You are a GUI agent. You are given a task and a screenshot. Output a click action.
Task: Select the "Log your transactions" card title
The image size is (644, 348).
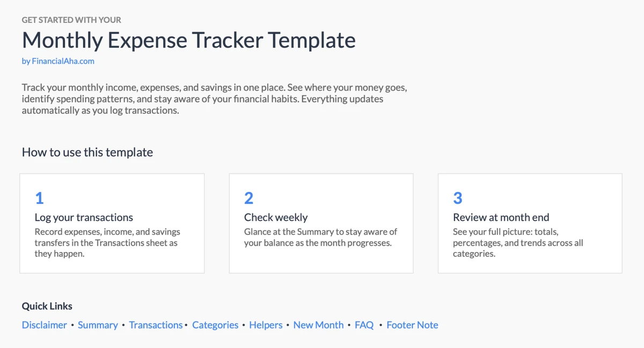pyautogui.click(x=84, y=218)
